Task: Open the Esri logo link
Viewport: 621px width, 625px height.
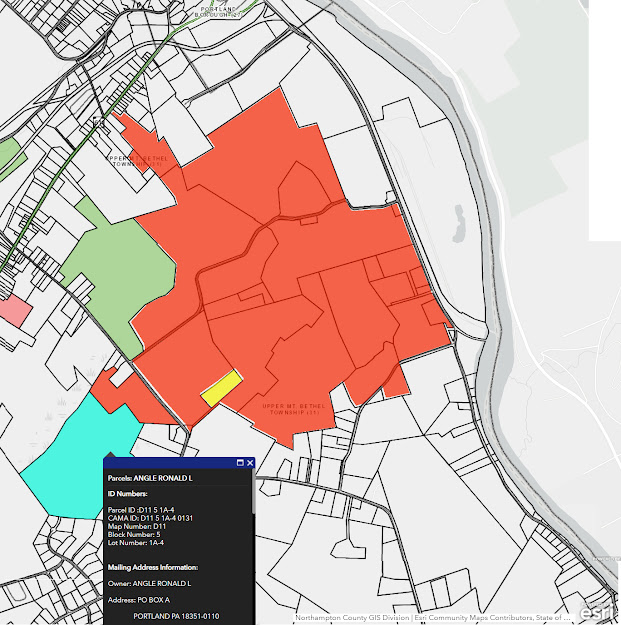Action: (595, 612)
